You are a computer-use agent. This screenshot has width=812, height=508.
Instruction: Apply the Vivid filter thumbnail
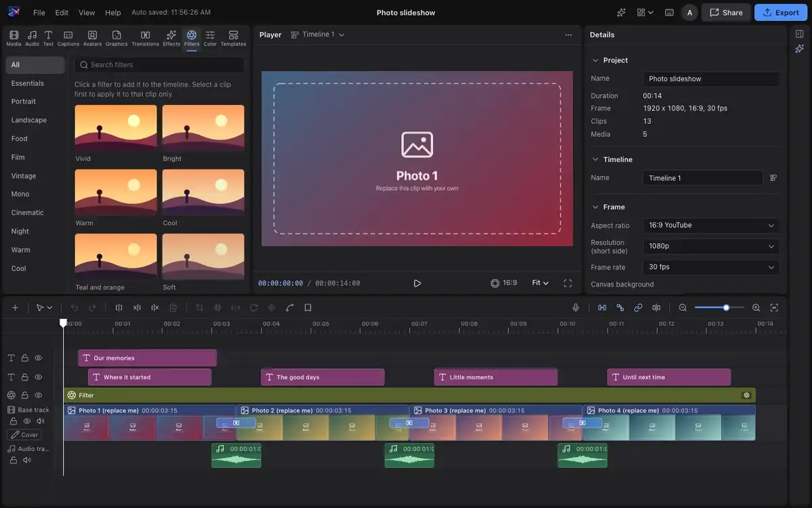click(x=116, y=126)
